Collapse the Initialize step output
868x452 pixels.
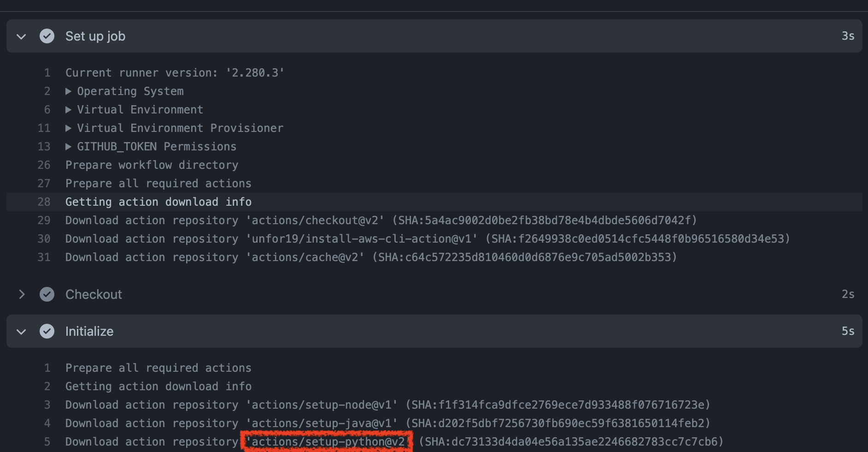pos(21,331)
